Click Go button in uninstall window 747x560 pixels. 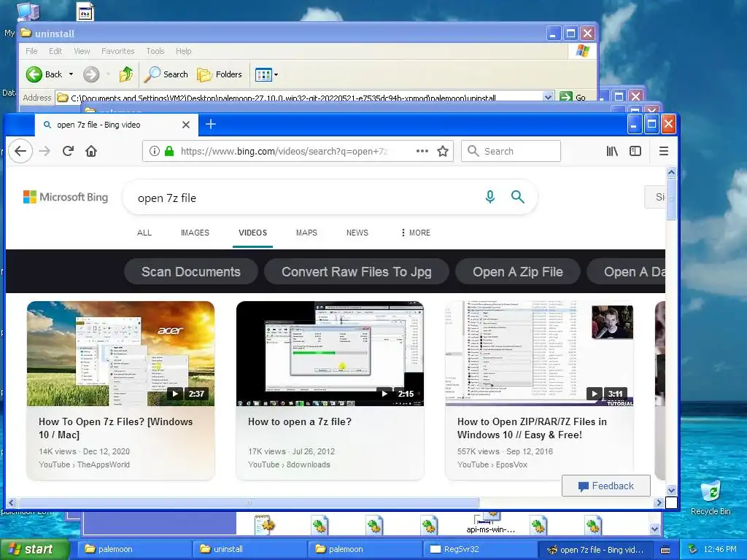[x=573, y=97]
